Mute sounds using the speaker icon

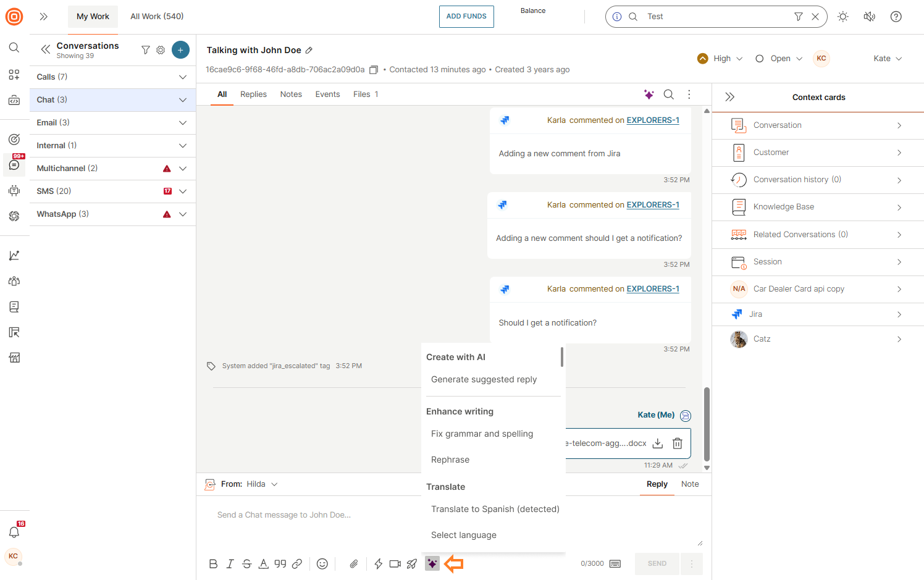(x=869, y=17)
